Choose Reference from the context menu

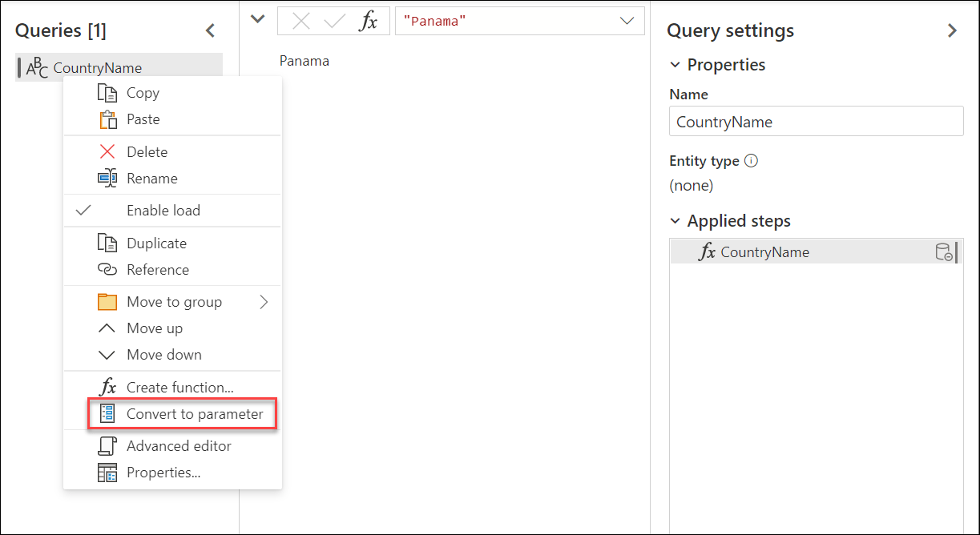click(172, 270)
